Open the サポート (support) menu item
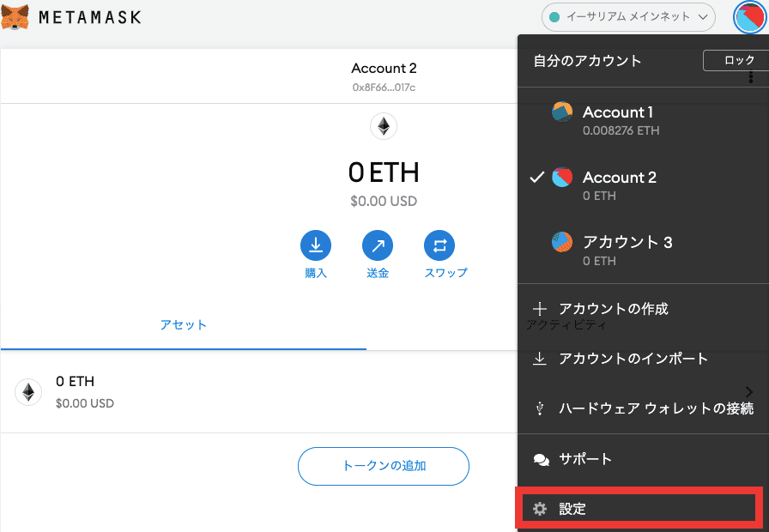The image size is (769, 532). click(644, 459)
